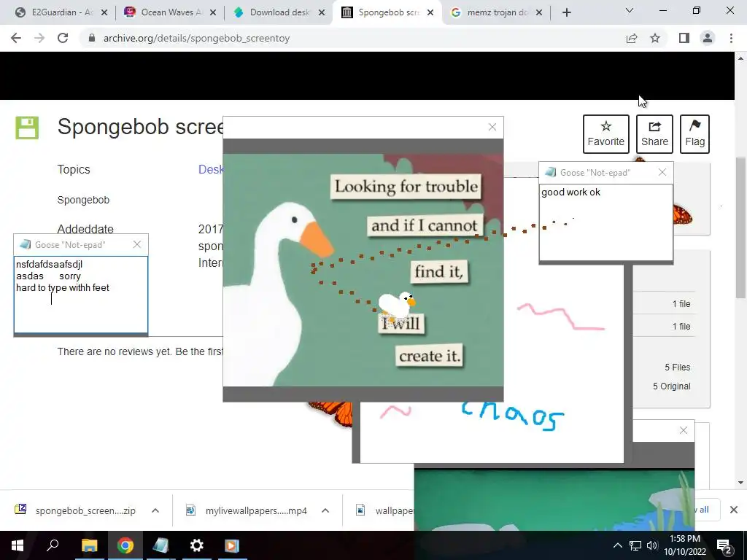Screen dimensions: 747x560
Task: Go forward with the forward arrow
Action: [39, 38]
